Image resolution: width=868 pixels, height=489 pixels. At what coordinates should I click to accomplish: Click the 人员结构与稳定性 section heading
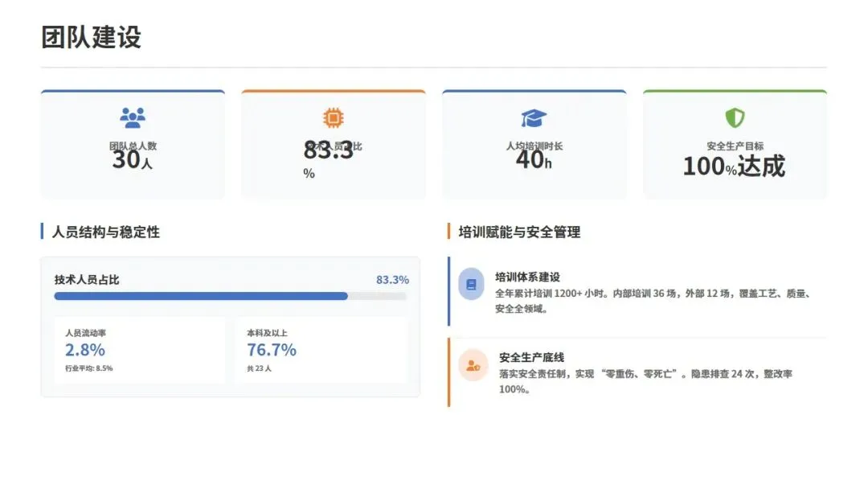[105, 232]
